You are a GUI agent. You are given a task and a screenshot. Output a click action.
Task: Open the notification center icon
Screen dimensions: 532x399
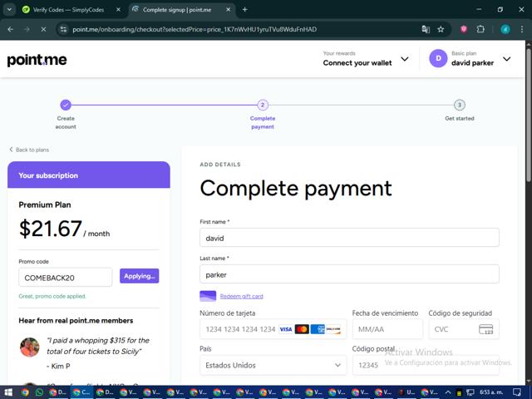coord(517,392)
